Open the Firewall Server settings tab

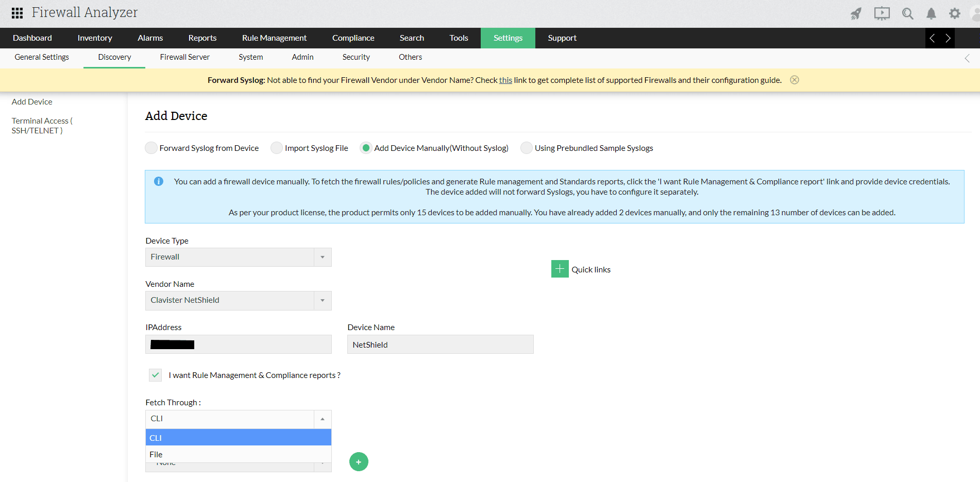[x=184, y=57]
